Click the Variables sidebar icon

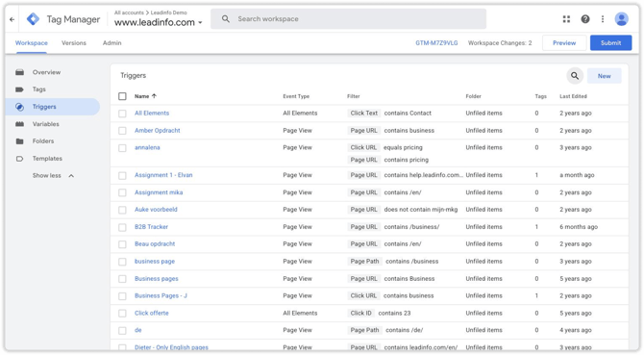pyautogui.click(x=19, y=124)
